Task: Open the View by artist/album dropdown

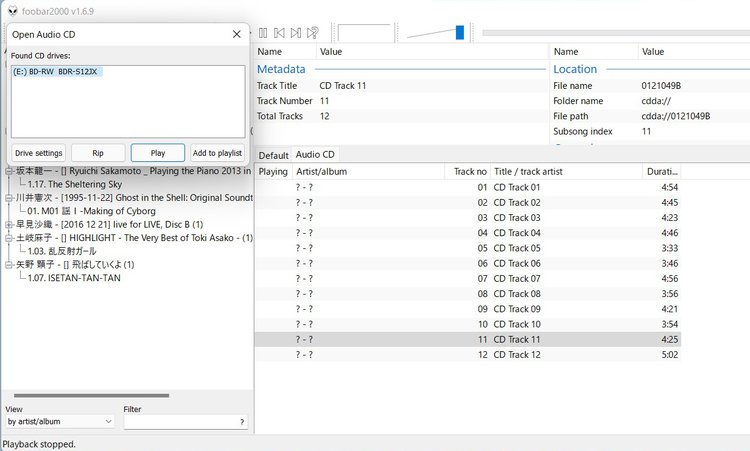Action: 60,422
